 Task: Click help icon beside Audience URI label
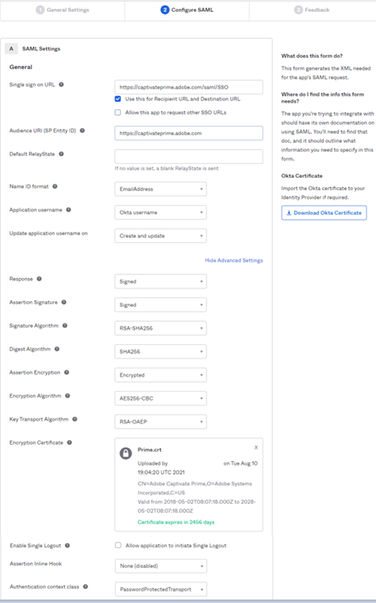(x=82, y=131)
